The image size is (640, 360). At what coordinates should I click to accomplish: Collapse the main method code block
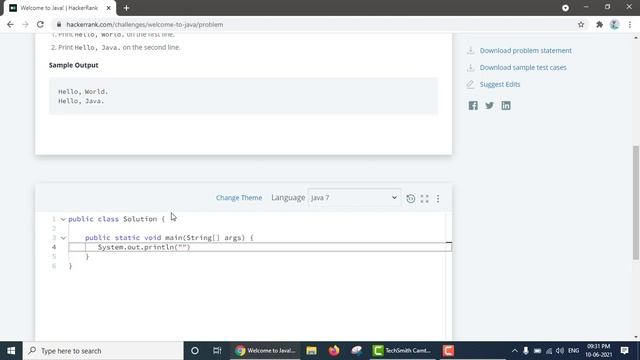point(63,238)
